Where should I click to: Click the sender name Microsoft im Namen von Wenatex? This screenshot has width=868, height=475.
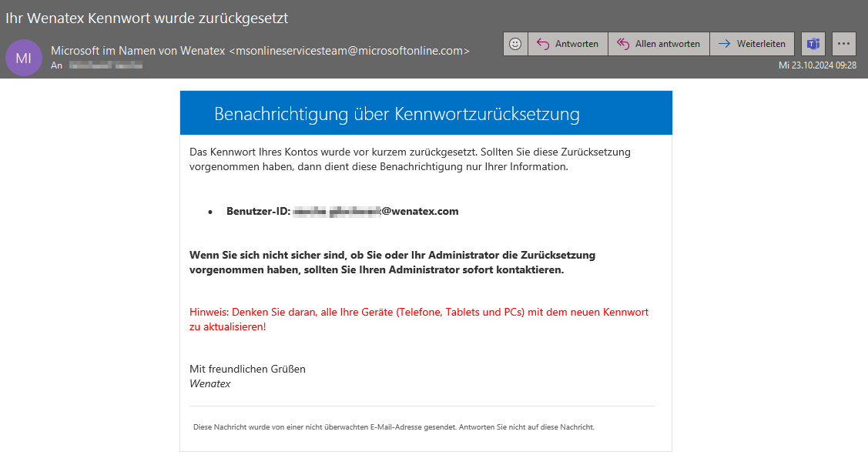[x=138, y=50]
